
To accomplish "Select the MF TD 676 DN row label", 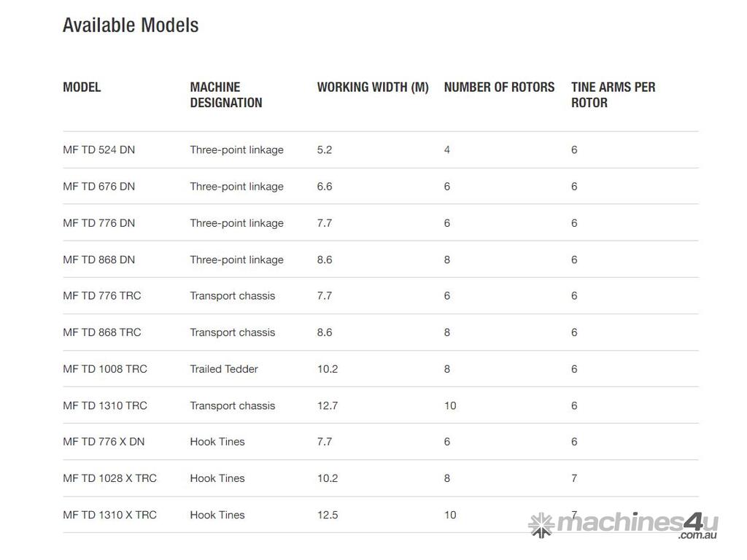I will [98, 186].
